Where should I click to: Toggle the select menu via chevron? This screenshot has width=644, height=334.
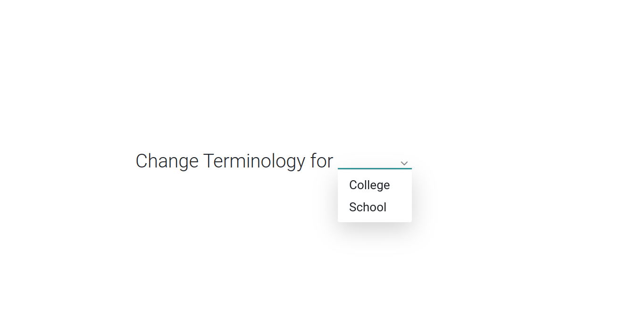pyautogui.click(x=404, y=163)
